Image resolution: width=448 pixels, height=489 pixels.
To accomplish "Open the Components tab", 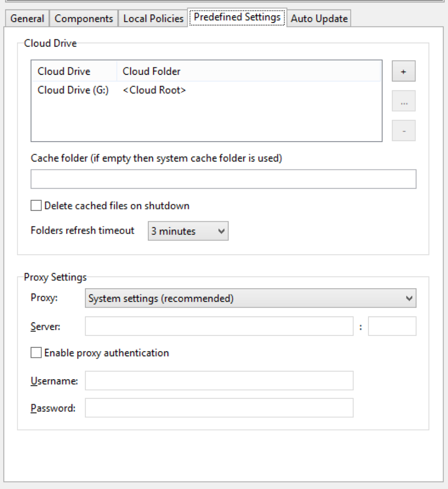I will [83, 19].
